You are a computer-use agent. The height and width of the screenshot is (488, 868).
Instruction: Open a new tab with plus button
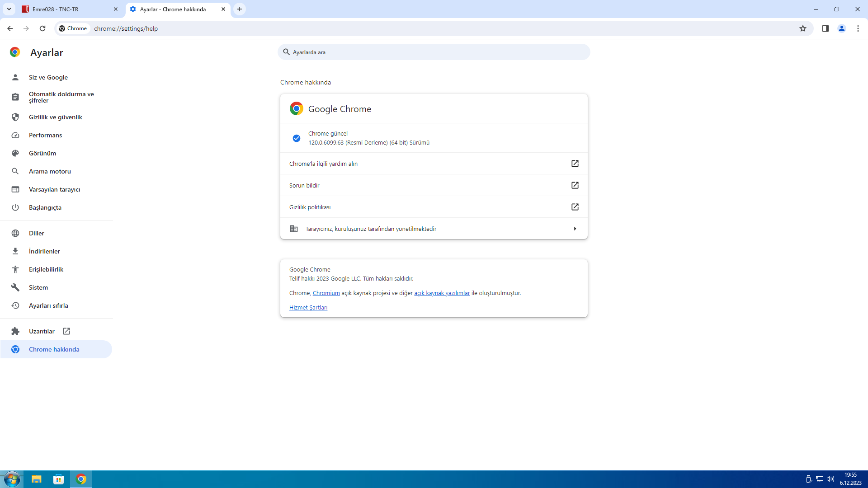click(240, 9)
